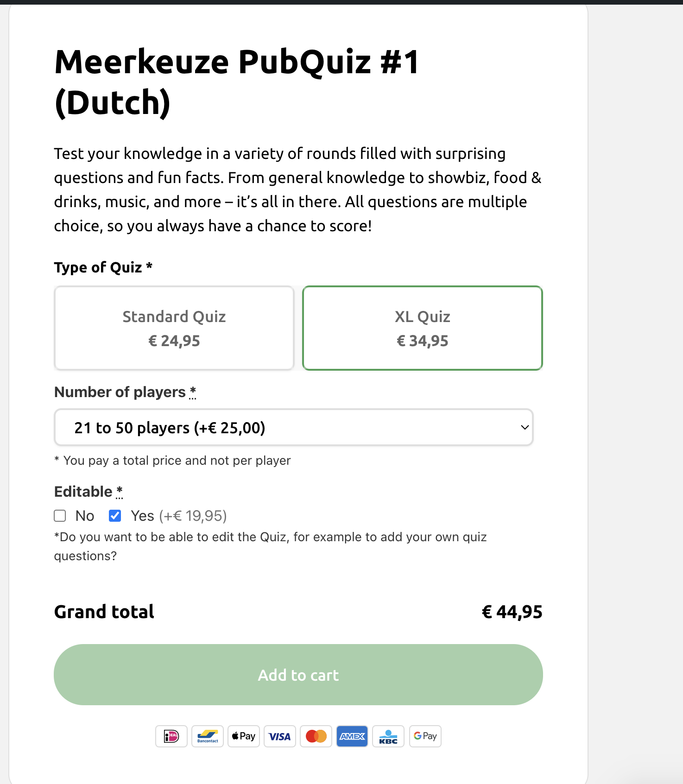Screen dimensions: 683x784
Task: Click the Mastercard logo icon
Action: coord(316,736)
